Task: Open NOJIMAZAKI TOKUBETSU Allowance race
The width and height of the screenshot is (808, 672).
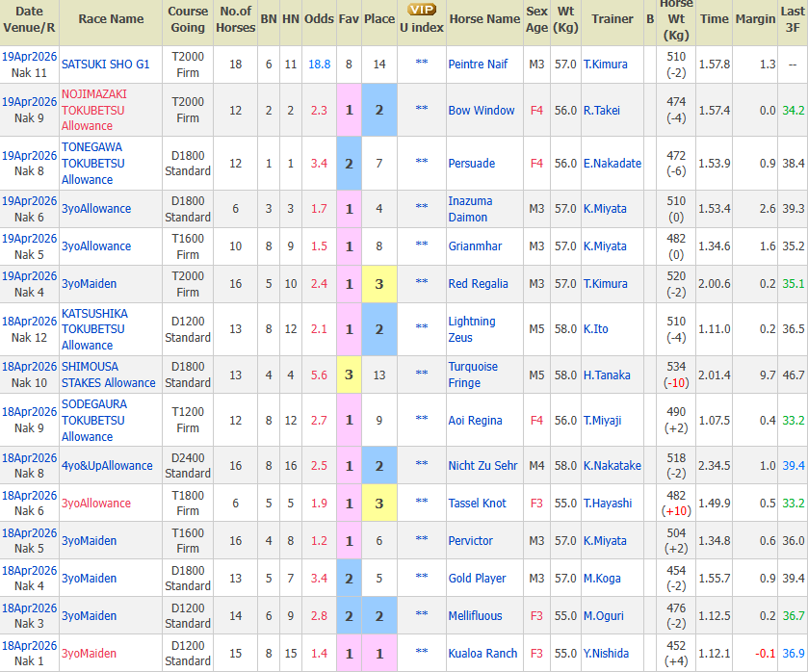Action: (93, 110)
